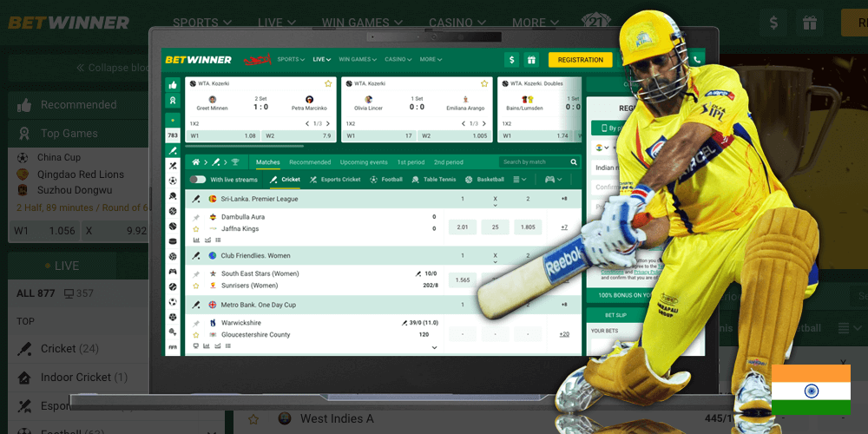Open the list icon under Jaffna Kings
Image resolution: width=868 pixels, height=434 pixels.
coord(218,240)
